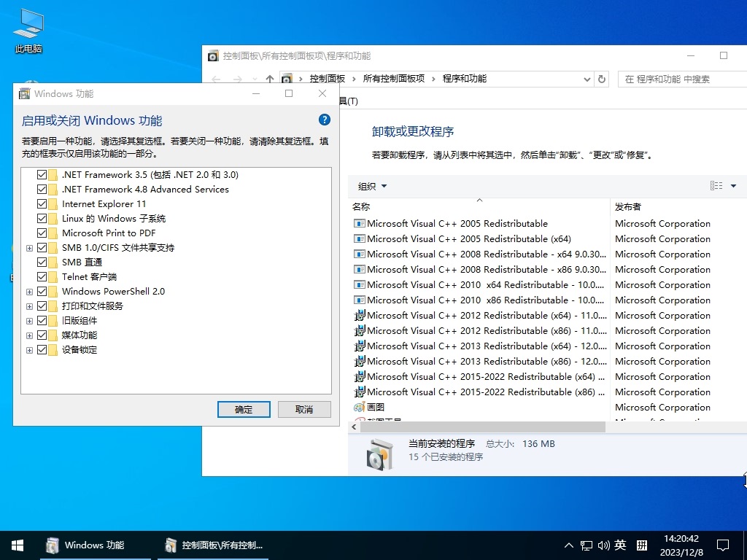
Task: Click the 取消 button
Action: [x=303, y=409]
